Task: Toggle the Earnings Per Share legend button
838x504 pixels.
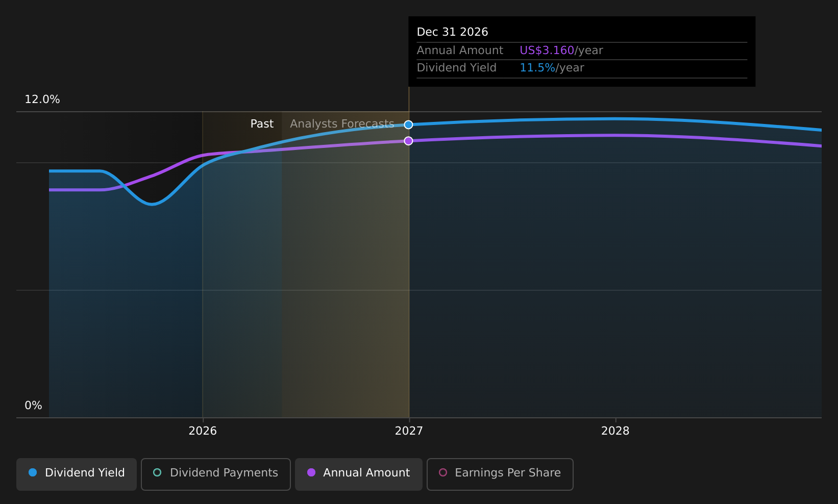Action: [x=500, y=474]
